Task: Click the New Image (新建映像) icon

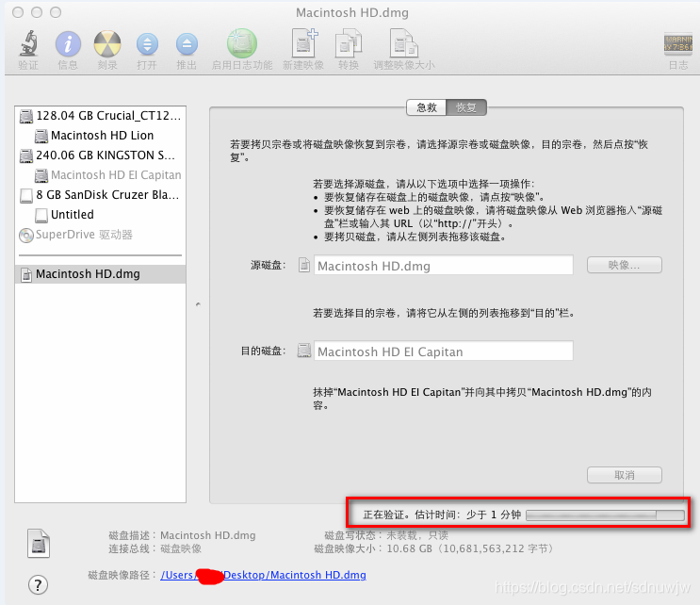Action: click(x=304, y=43)
